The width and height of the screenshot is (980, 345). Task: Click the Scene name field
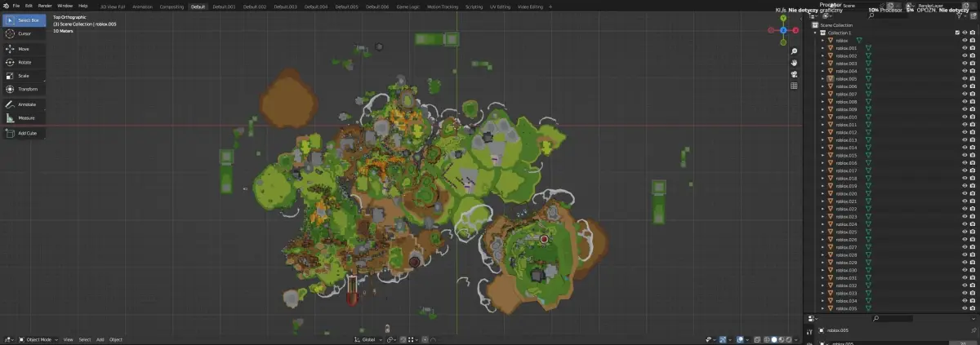tap(861, 6)
